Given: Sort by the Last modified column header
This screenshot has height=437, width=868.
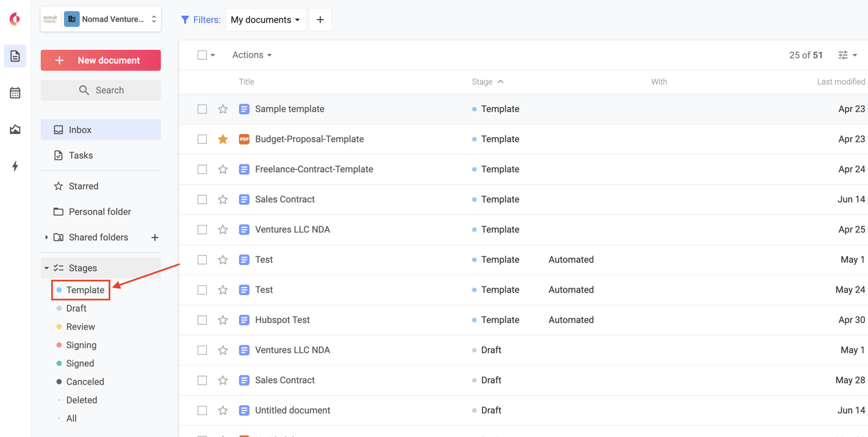Looking at the screenshot, I should pyautogui.click(x=841, y=82).
